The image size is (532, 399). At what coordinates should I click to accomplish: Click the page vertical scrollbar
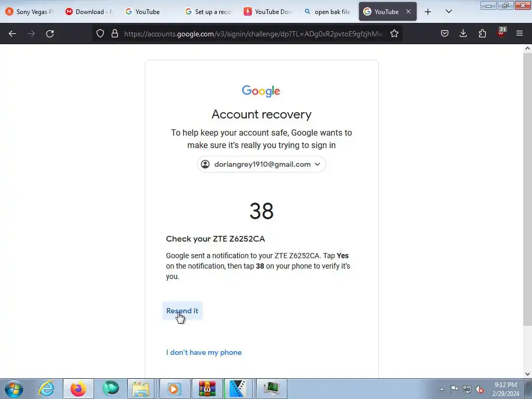(x=527, y=190)
